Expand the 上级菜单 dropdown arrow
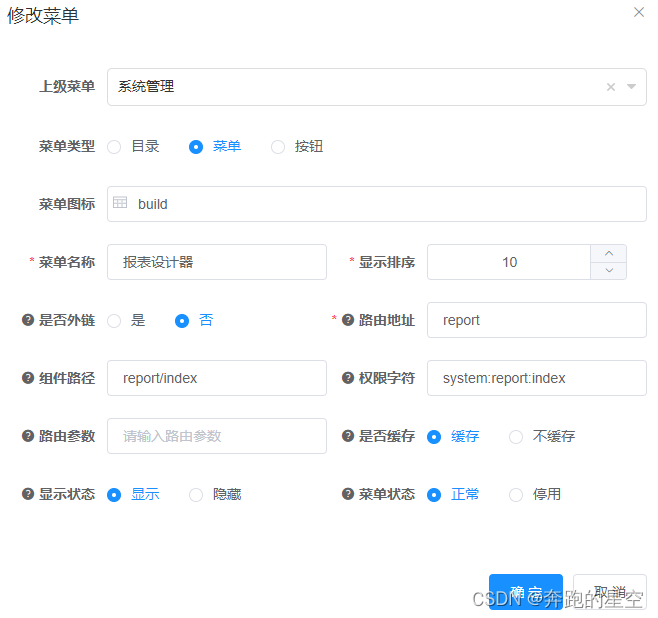Viewport: 658px width, 618px height. coord(631,86)
